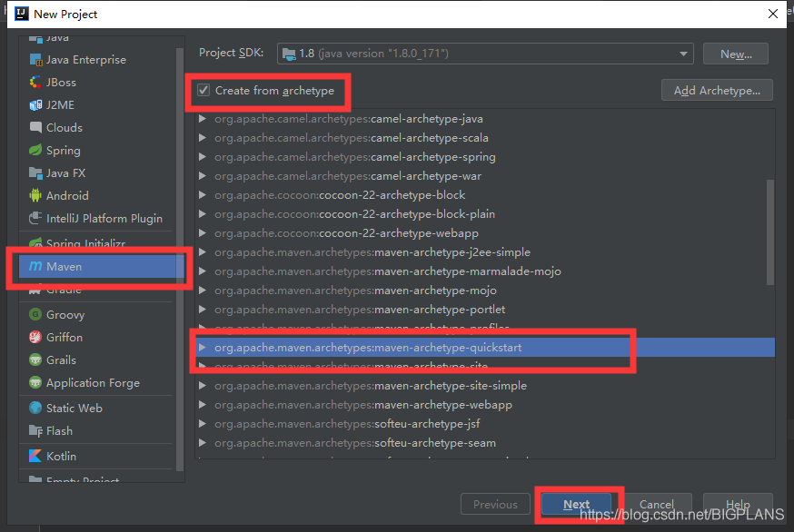Select Java Enterprise project type
This screenshot has height=532, width=794.
98,60
